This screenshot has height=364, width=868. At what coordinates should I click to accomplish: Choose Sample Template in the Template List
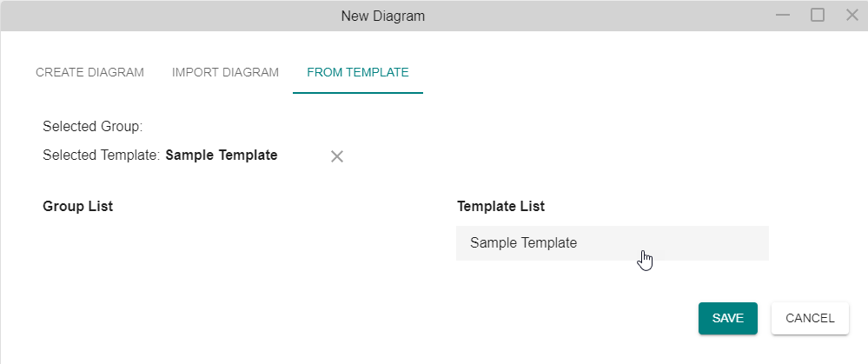(x=613, y=243)
